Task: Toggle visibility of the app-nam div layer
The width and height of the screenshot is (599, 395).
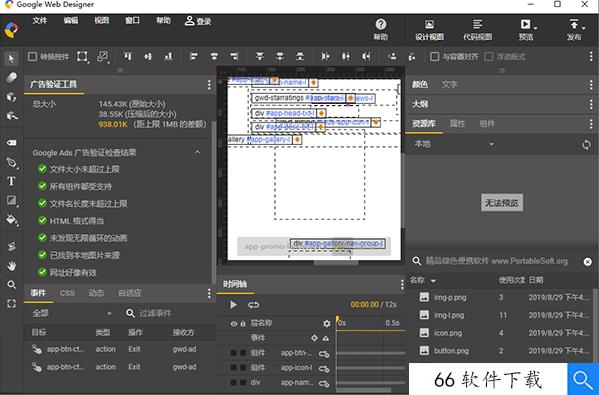Action: coord(233,382)
